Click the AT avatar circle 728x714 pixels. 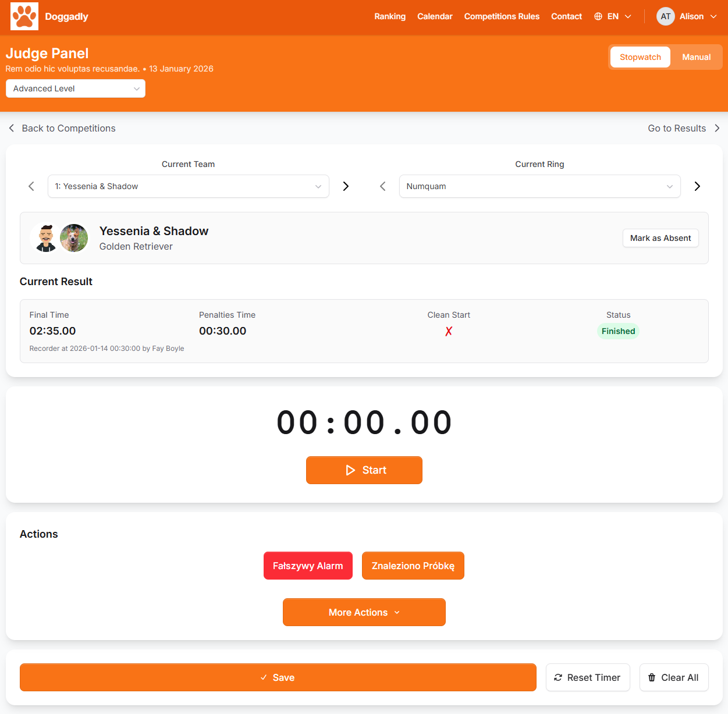pos(665,16)
